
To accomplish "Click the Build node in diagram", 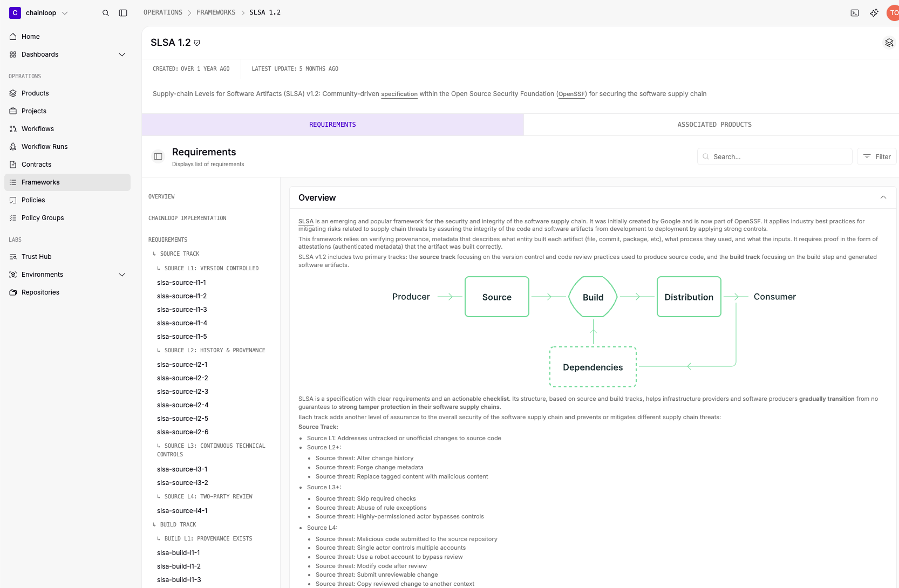I will point(593,297).
